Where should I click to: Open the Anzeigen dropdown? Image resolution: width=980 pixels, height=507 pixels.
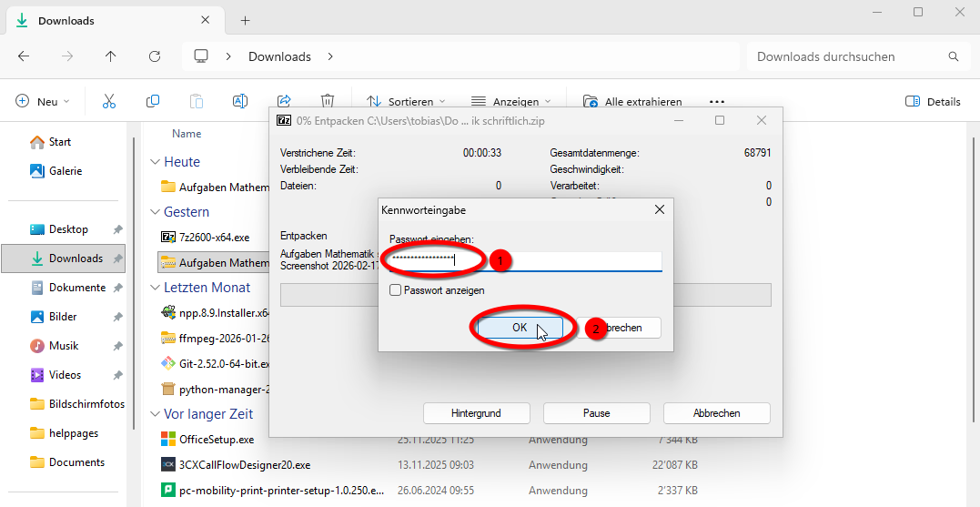pos(510,101)
